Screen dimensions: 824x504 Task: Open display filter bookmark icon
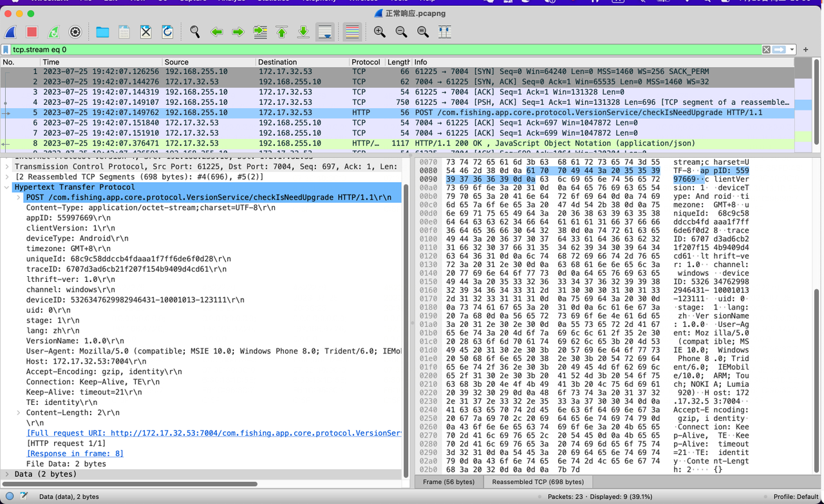click(6, 50)
